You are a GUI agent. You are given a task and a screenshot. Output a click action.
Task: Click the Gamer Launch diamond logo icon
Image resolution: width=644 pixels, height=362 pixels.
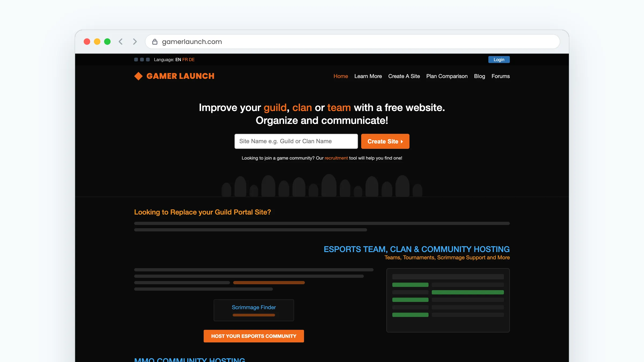click(138, 76)
